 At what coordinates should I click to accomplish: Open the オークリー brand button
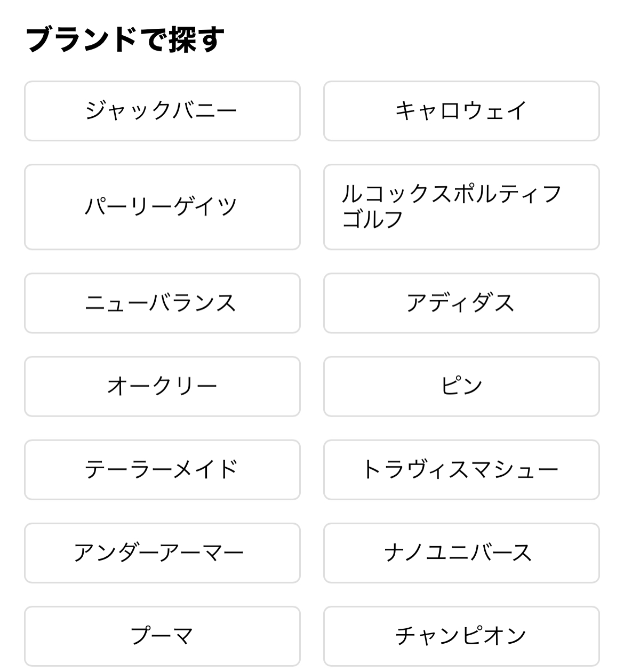[x=162, y=386]
